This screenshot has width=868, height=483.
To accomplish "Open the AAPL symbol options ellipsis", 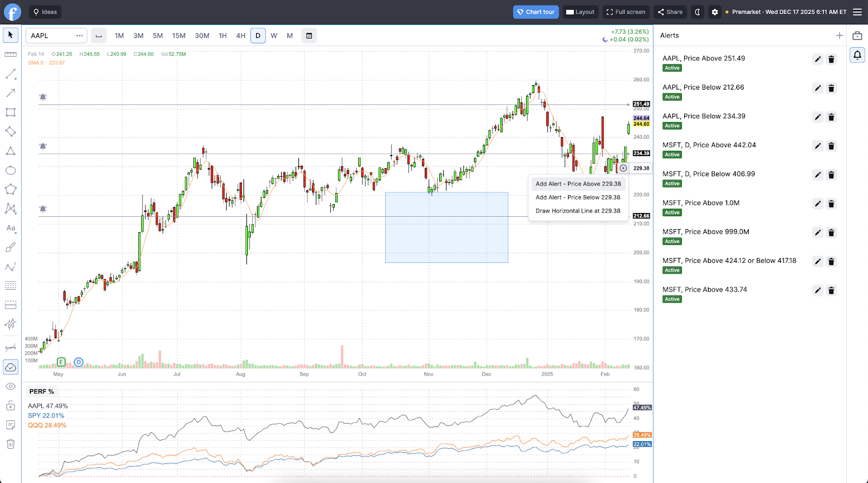I will (x=80, y=36).
